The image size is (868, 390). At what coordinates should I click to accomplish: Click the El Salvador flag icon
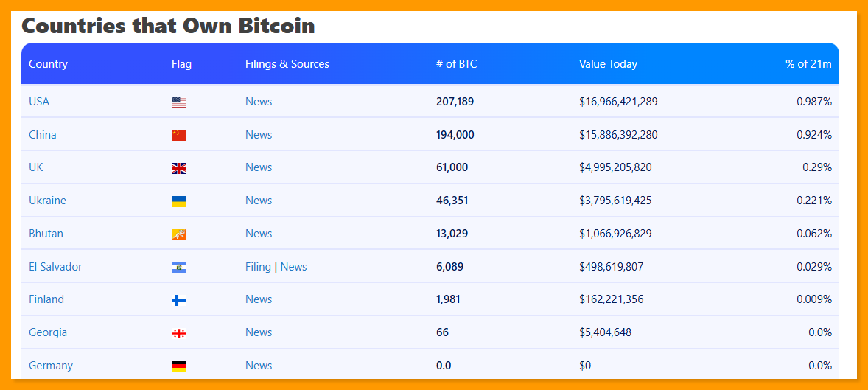(179, 267)
